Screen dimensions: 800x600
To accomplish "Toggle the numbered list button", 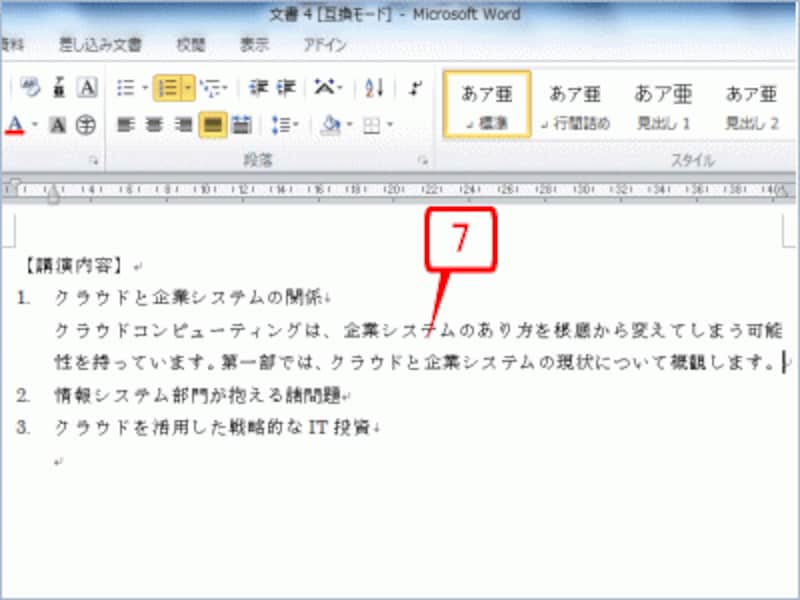I will click(x=167, y=88).
